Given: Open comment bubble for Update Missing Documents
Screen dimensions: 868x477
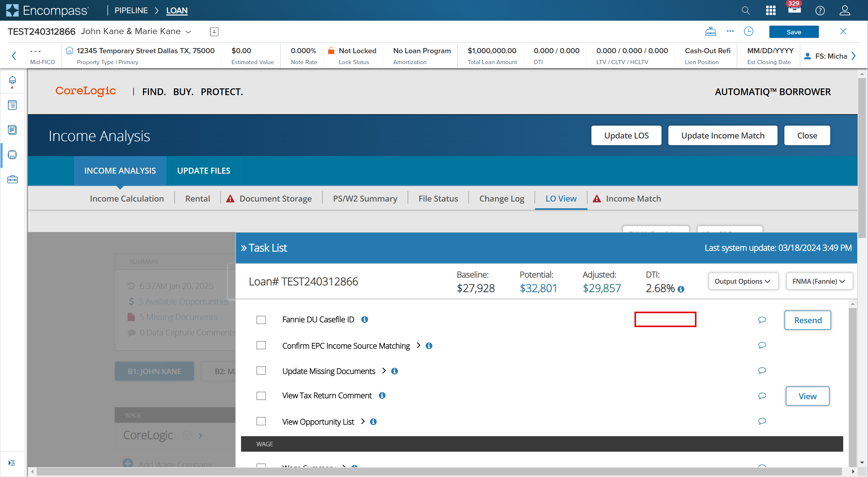Looking at the screenshot, I should coord(762,371).
